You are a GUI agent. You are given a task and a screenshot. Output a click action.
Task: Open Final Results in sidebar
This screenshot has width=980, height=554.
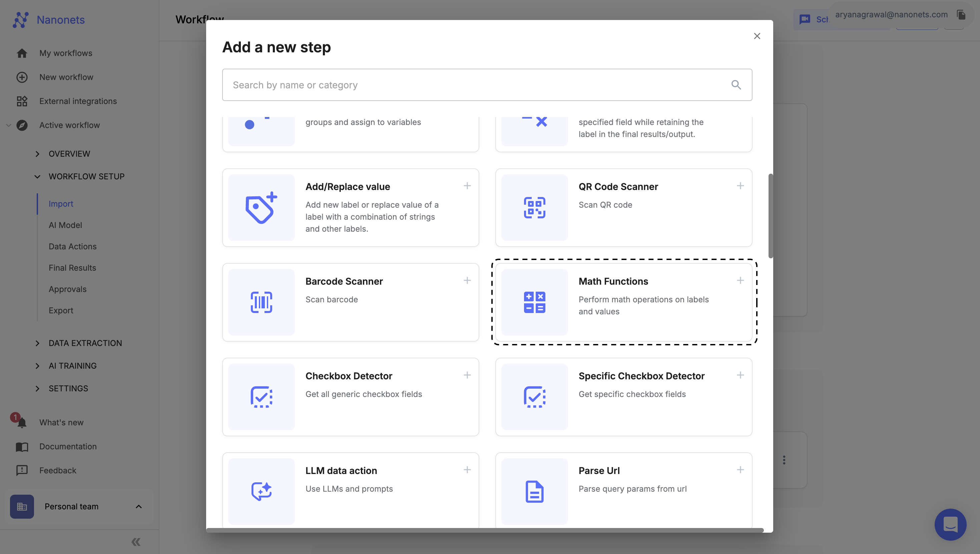(72, 268)
